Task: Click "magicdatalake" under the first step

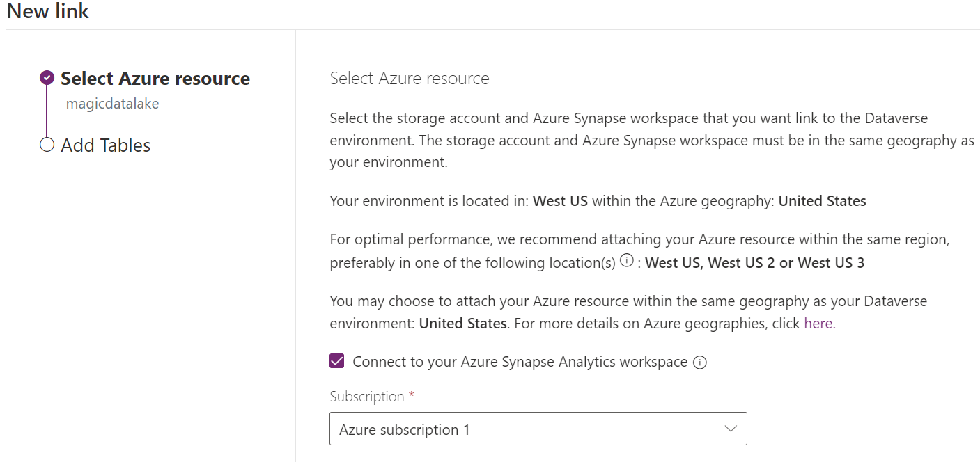Action: 113,102
